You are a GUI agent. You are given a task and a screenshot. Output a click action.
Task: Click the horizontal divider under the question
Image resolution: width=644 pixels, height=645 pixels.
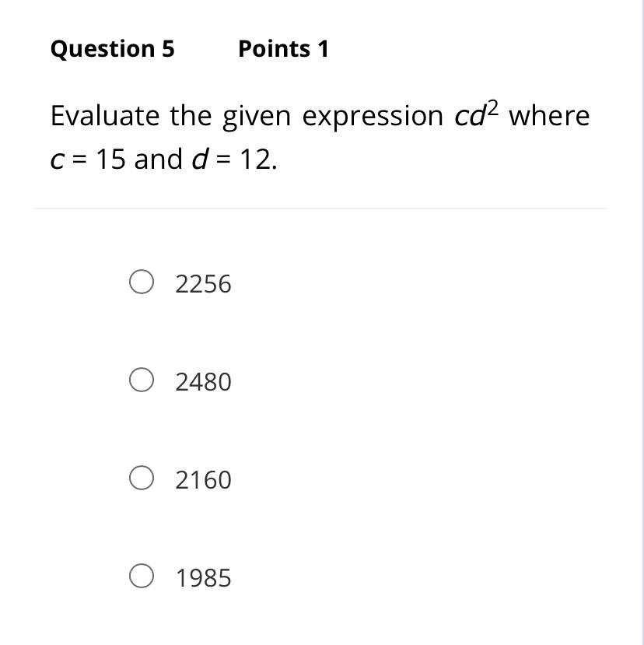[x=320, y=209]
